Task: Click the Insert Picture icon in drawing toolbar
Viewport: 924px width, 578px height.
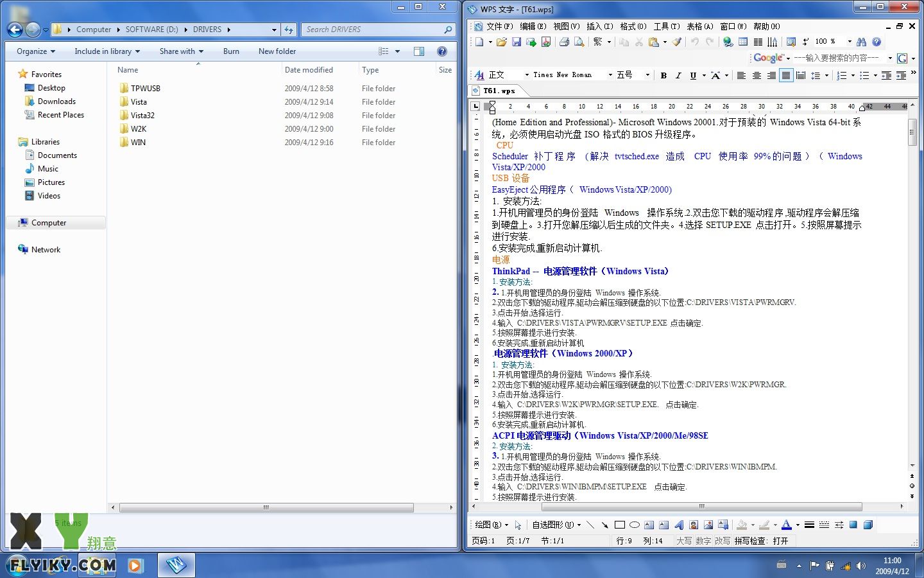Action: pyautogui.click(x=708, y=525)
